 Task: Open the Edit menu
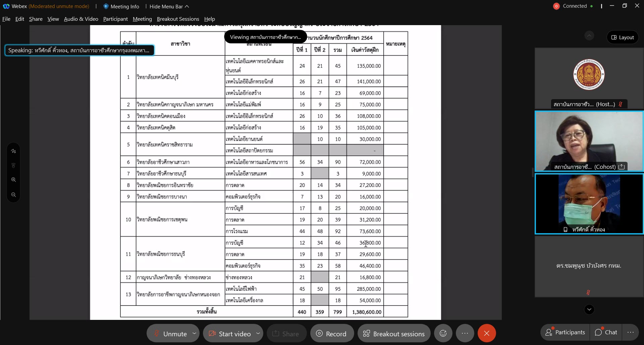tap(20, 19)
